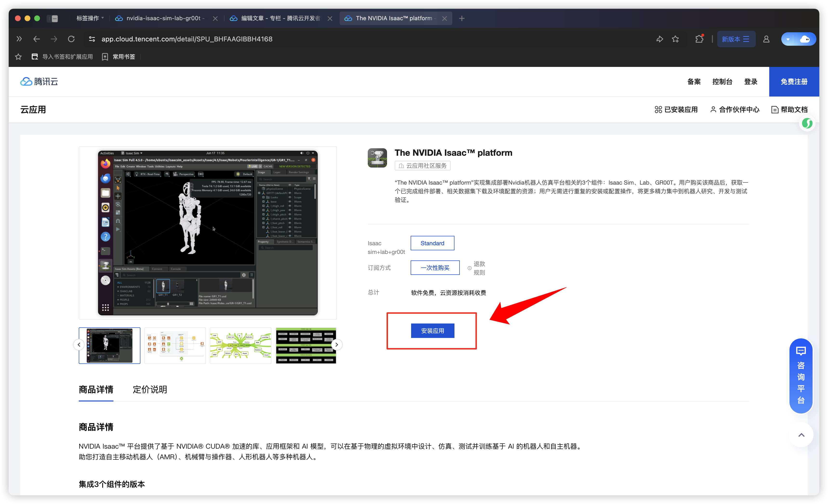Click the refund rules info icon
Viewport: 828px width, 504px height.
click(469, 268)
